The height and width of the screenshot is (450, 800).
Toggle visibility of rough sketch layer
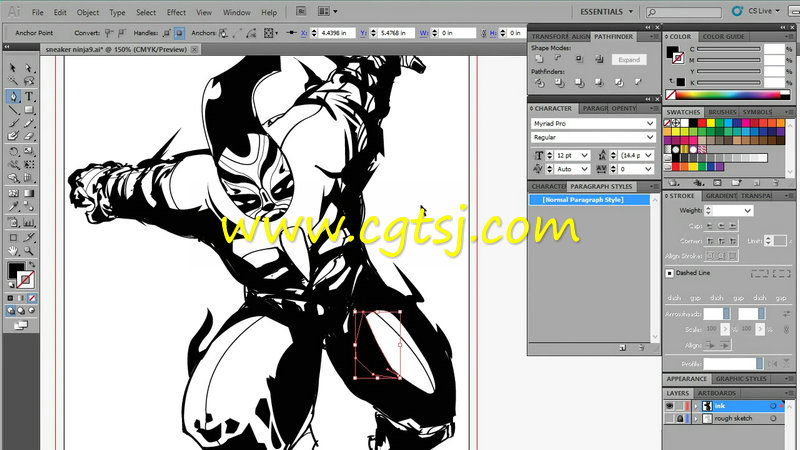click(669, 418)
